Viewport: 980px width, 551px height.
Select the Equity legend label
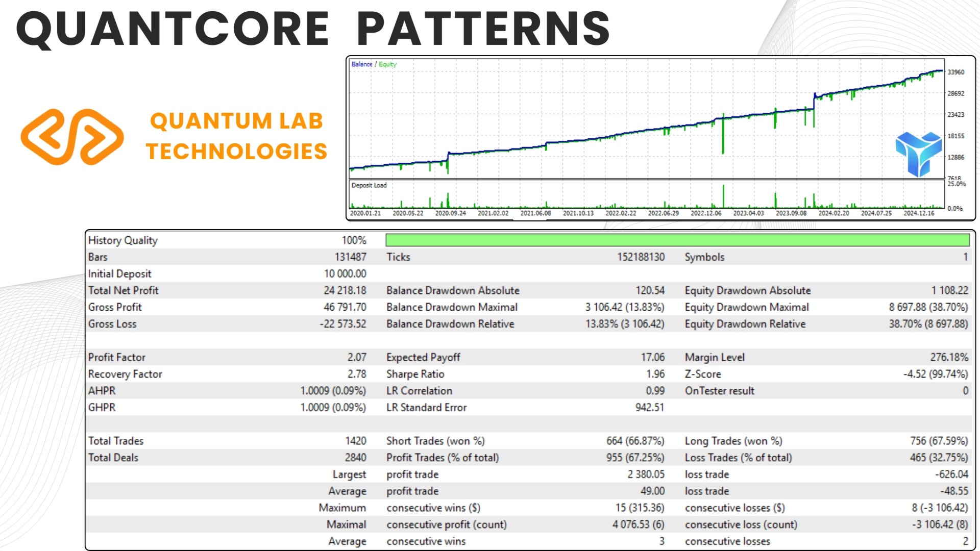point(388,65)
